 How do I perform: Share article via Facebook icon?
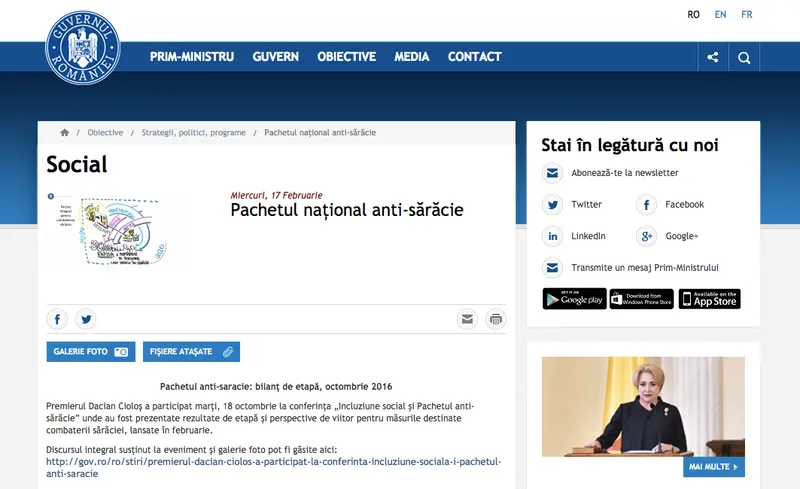point(57,320)
